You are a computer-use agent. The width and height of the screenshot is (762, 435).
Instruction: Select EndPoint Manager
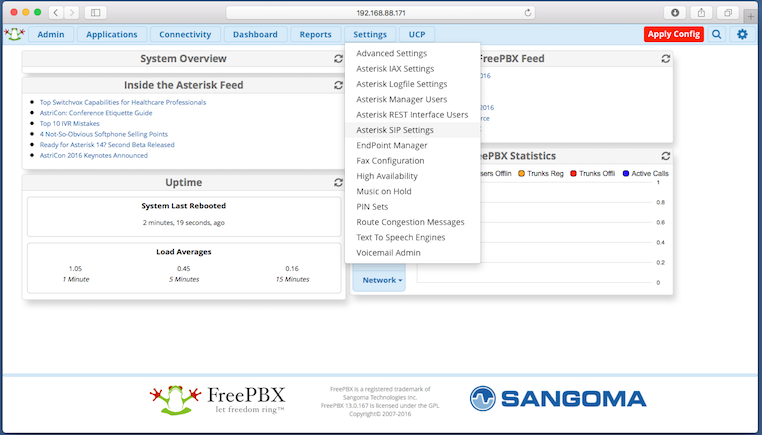(413, 145)
